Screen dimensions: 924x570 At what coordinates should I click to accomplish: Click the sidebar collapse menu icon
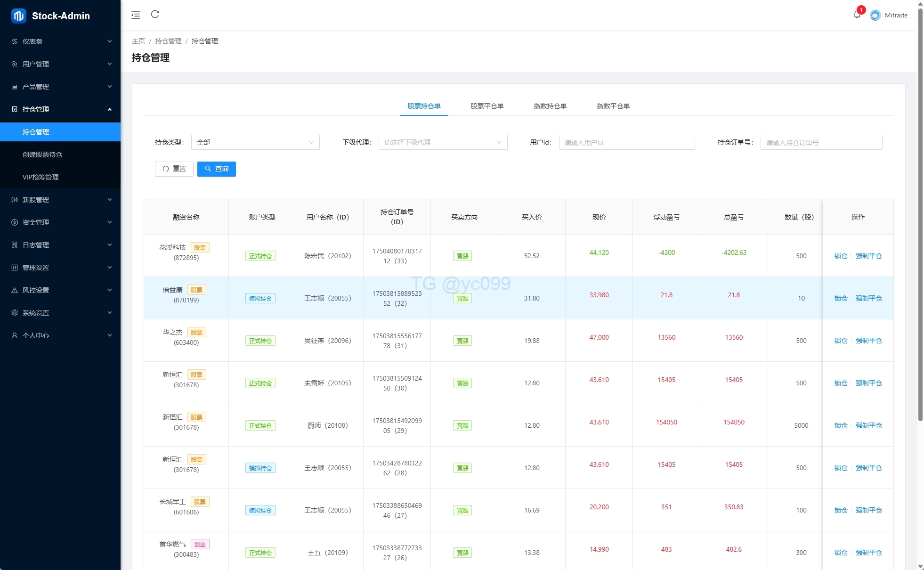136,15
